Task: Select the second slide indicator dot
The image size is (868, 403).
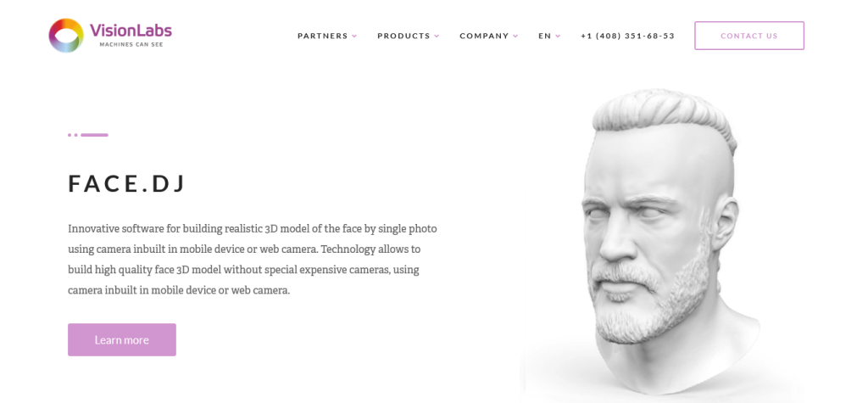Action: 75,135
